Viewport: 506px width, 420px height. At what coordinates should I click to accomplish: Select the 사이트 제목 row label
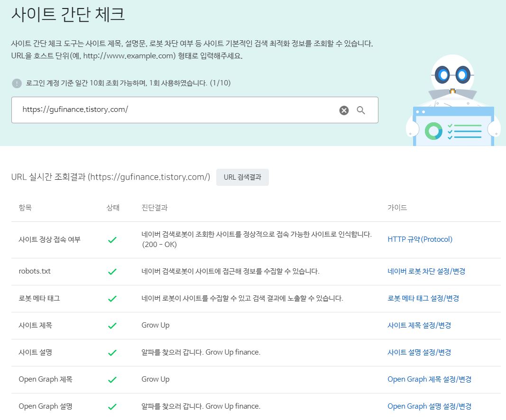35,326
